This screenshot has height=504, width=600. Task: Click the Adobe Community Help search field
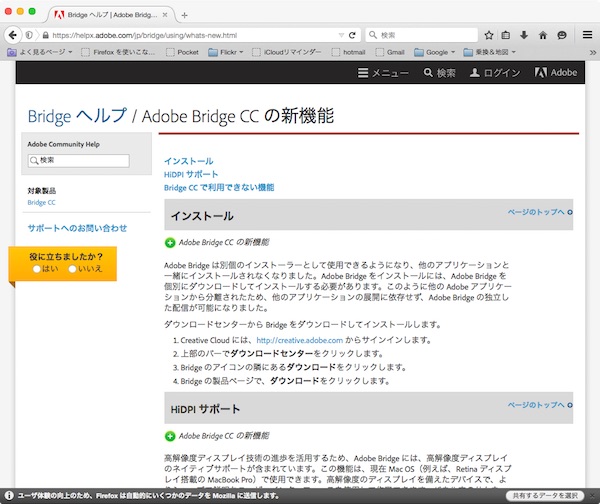click(x=78, y=160)
